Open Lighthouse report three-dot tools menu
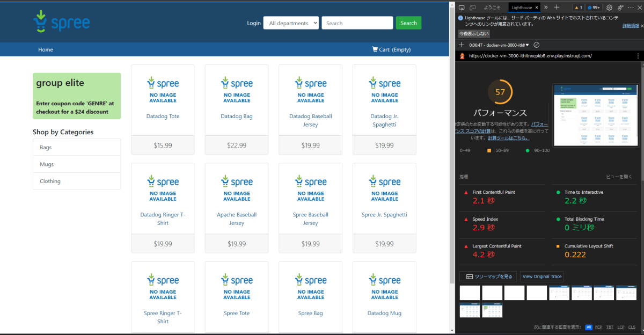Viewport: 644px width, 335px height. pyautogui.click(x=638, y=55)
